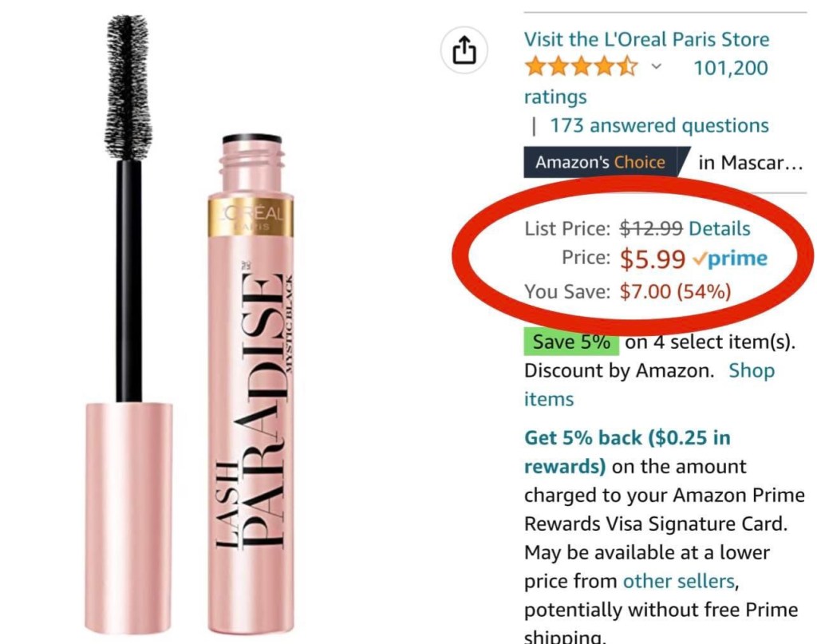Open the Get 5% back rewards offer
The height and width of the screenshot is (644, 817).
[x=626, y=438]
